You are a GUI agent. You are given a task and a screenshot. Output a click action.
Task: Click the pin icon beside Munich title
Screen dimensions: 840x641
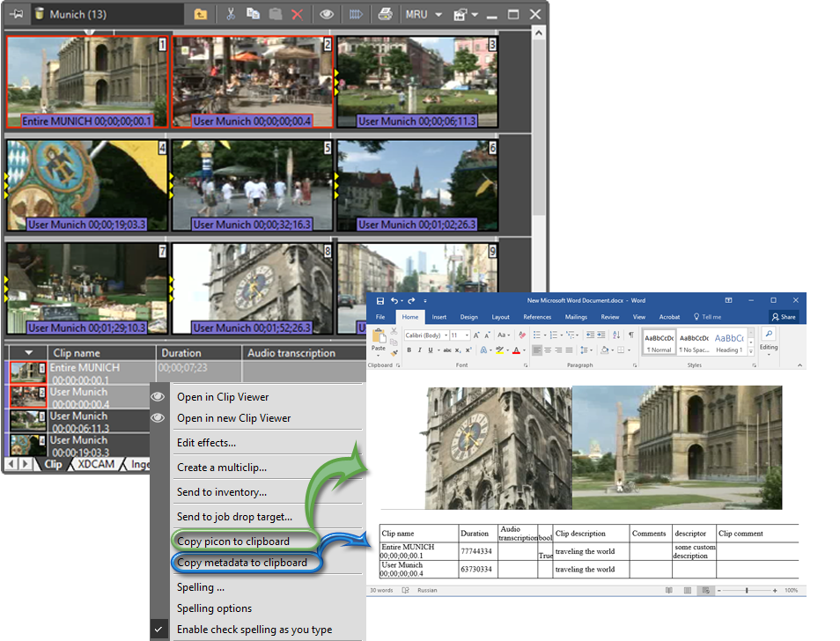click(x=16, y=14)
